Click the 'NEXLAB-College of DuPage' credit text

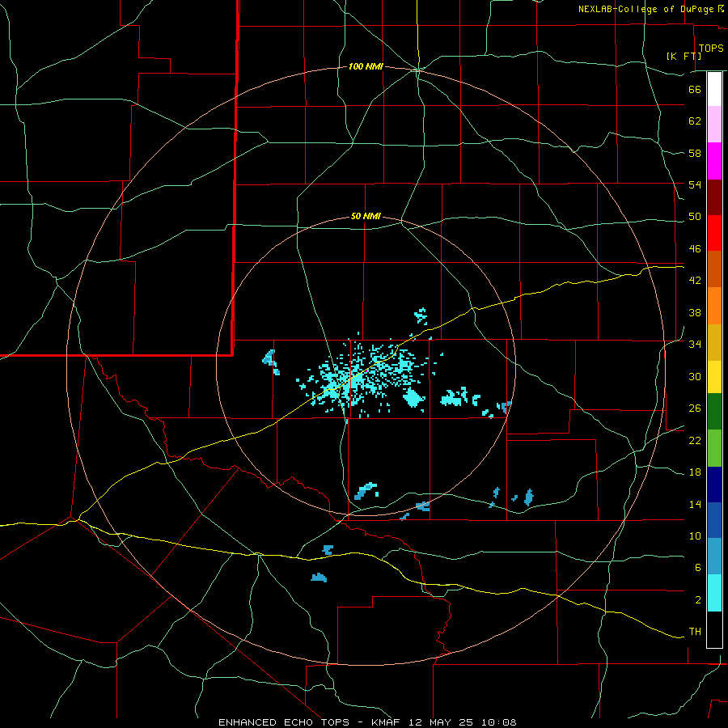point(645,9)
